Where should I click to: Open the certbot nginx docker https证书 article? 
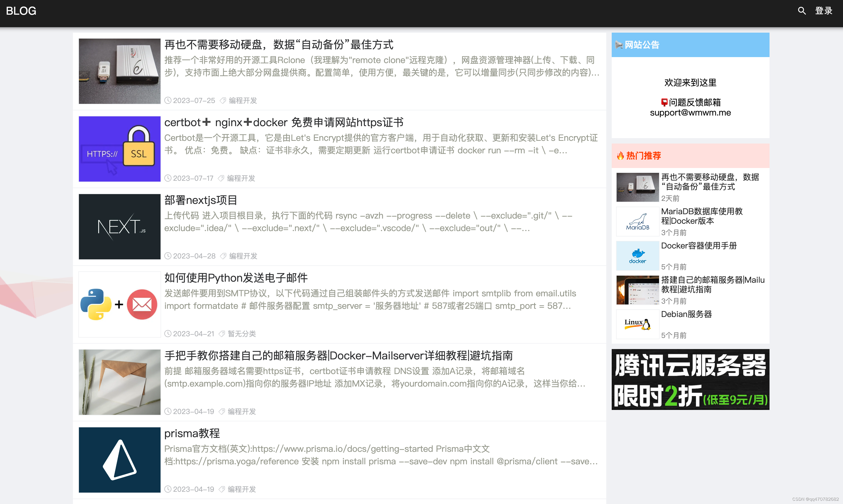click(x=284, y=122)
